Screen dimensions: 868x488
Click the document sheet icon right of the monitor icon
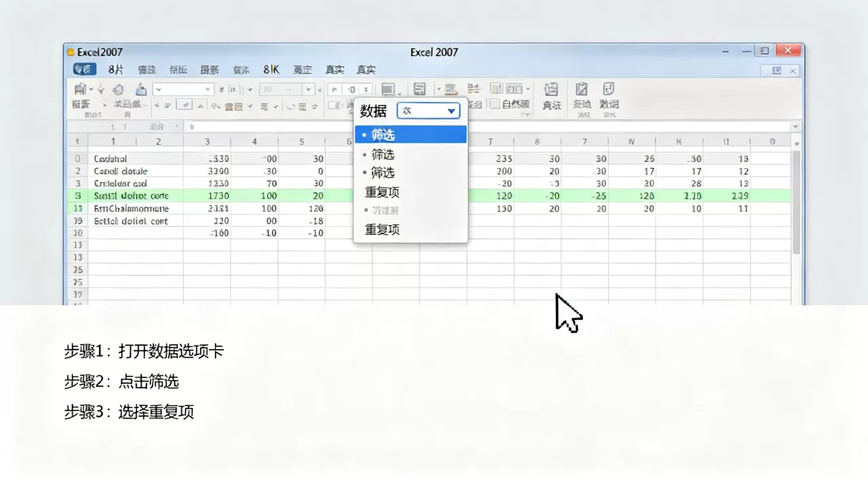420,89
